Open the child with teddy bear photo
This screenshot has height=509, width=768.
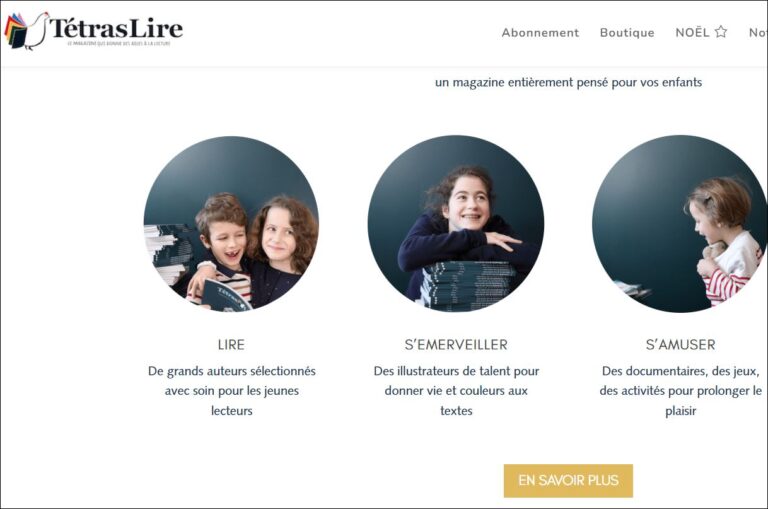click(680, 224)
